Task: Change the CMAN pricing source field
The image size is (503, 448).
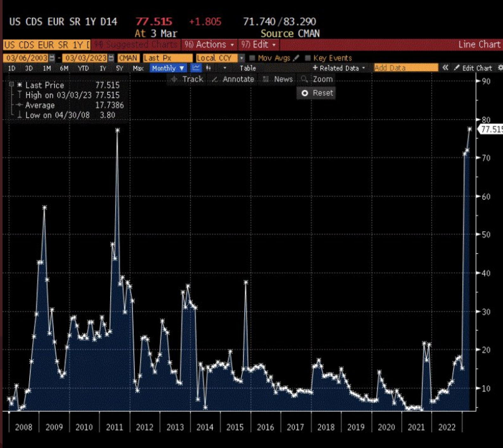Action: click(128, 58)
